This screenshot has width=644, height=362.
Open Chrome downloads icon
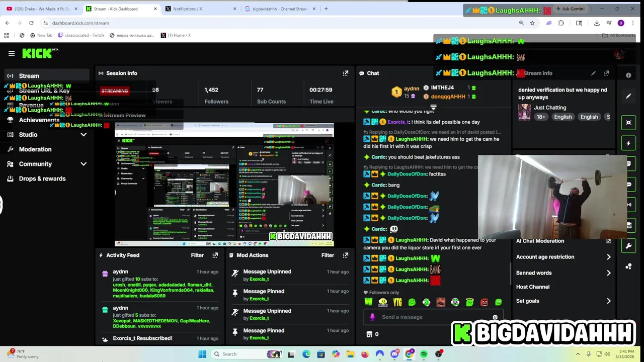(x=597, y=23)
